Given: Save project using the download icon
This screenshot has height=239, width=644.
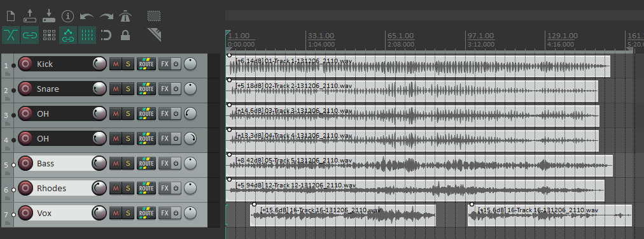Looking at the screenshot, I should [49, 16].
